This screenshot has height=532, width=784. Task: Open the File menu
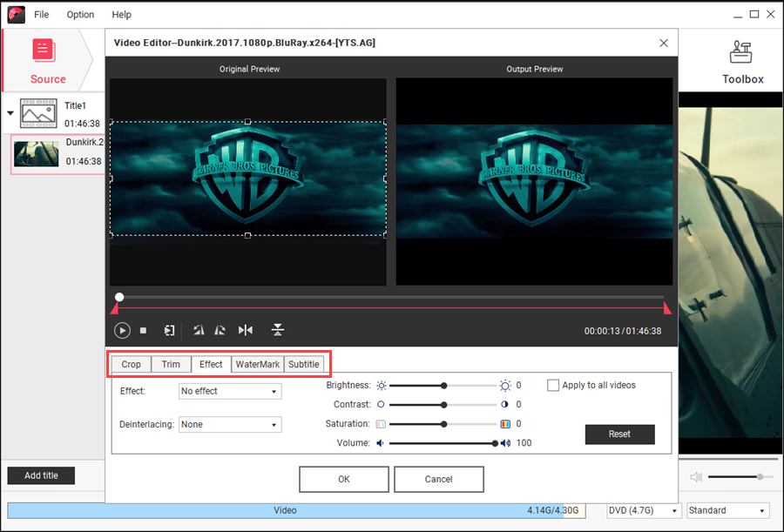pos(42,15)
